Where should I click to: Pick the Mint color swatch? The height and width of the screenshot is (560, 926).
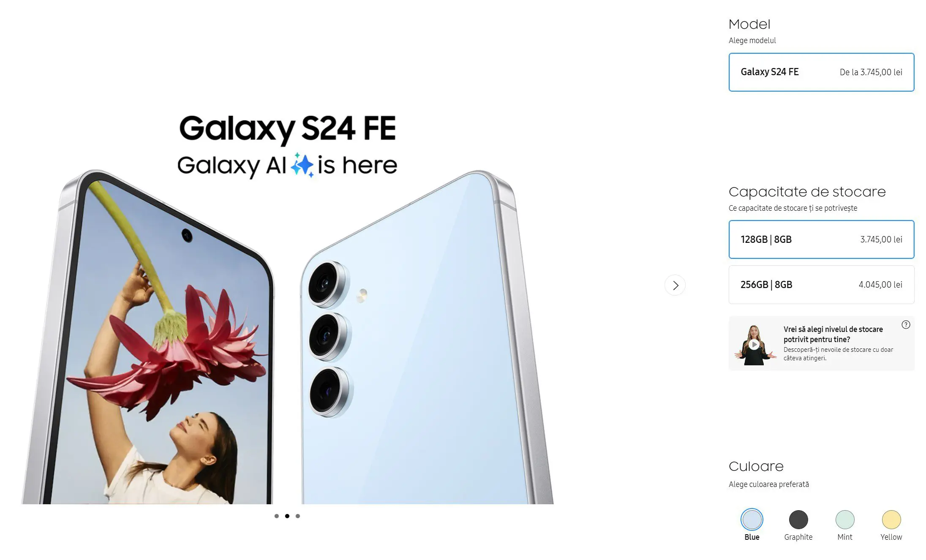coord(845,519)
